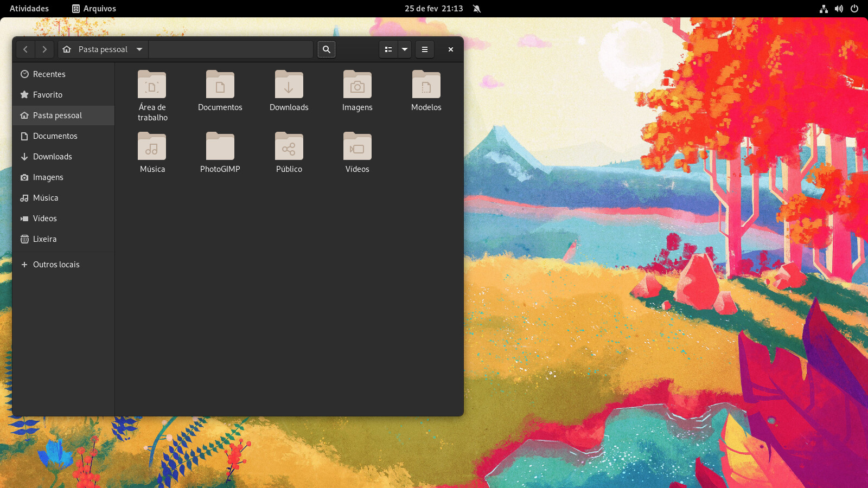868x488 pixels.
Task: Open the hamburger menu in the header bar
Action: [x=425, y=49]
